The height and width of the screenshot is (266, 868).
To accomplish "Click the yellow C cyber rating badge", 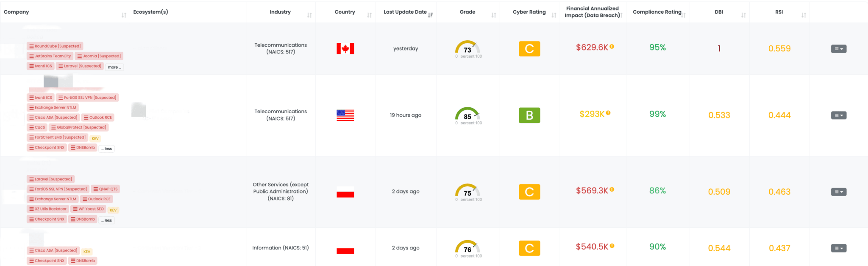I will [x=529, y=49].
